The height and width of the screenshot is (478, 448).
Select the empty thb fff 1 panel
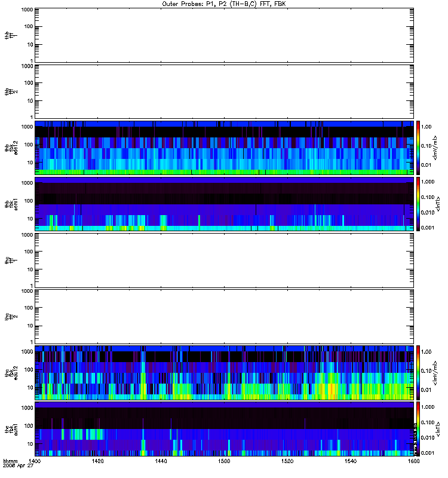(x=224, y=35)
